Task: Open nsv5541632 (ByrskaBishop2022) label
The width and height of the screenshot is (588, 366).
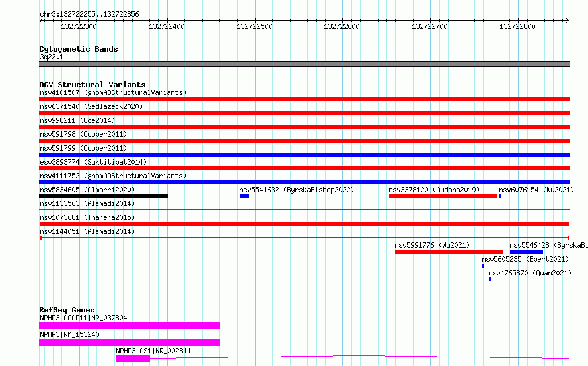Action: click(x=297, y=190)
